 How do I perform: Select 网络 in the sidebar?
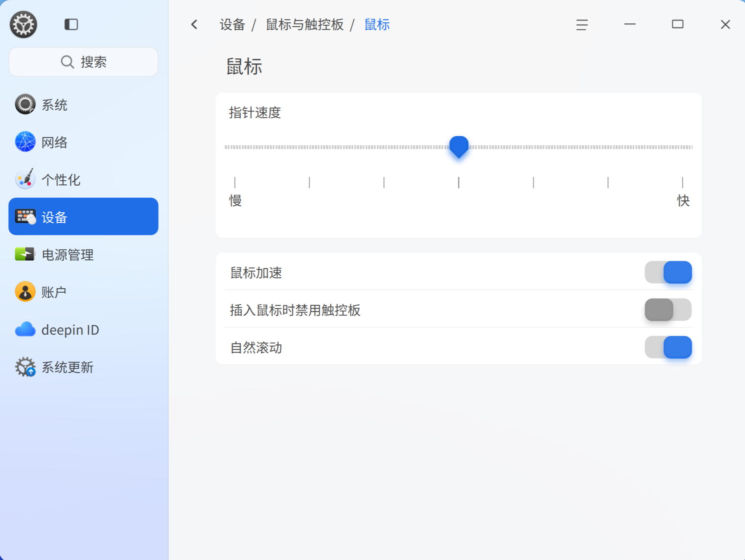(83, 142)
